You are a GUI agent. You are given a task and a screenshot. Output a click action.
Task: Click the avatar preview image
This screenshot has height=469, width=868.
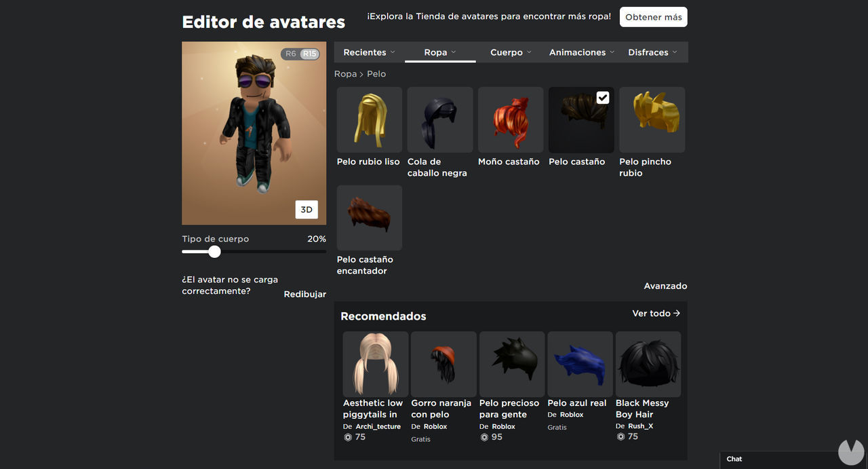[x=254, y=133]
